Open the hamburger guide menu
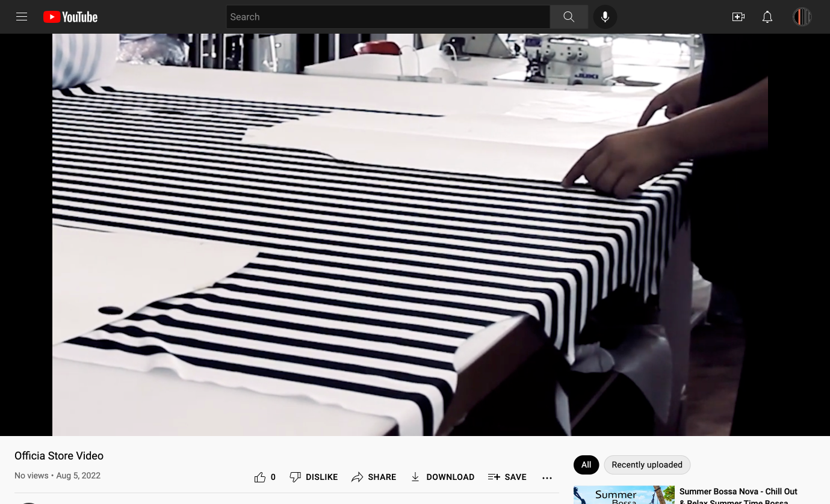 (22, 17)
